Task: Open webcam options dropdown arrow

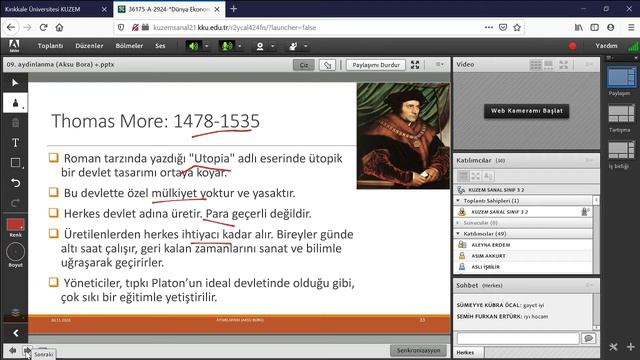Action: coord(273,46)
